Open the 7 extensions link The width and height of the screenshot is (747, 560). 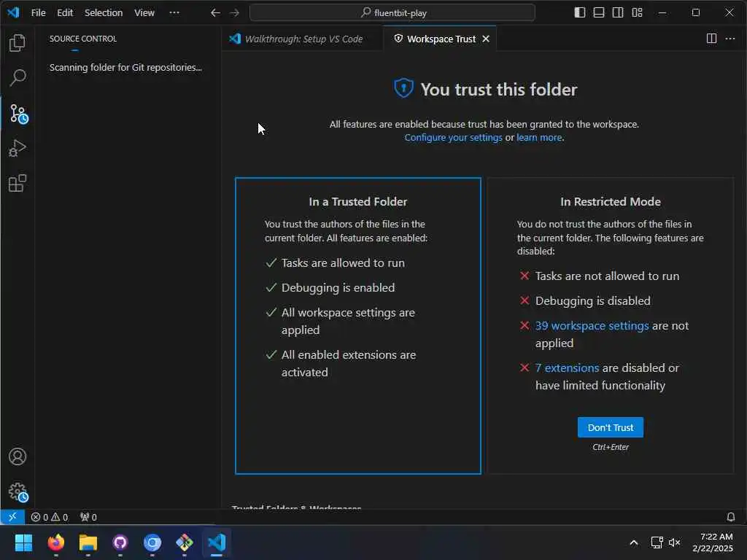coord(567,368)
